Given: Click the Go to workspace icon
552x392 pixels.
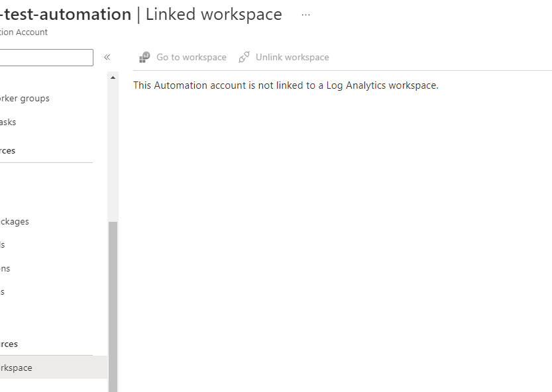Looking at the screenshot, I should tap(143, 57).
